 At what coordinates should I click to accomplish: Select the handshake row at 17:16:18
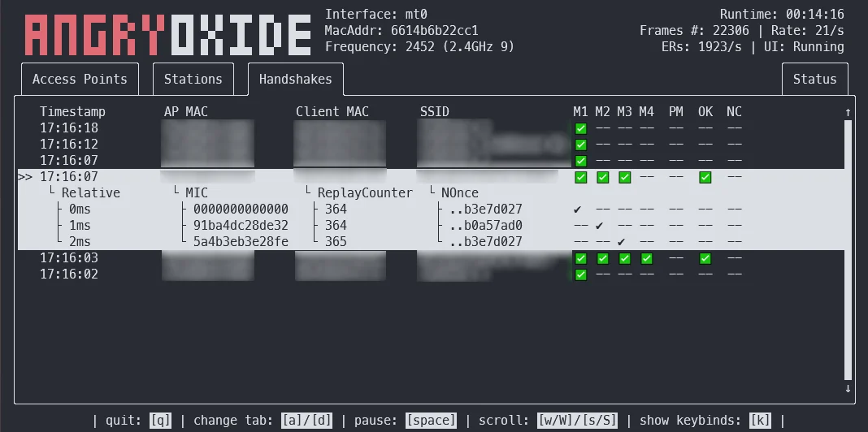(432, 128)
